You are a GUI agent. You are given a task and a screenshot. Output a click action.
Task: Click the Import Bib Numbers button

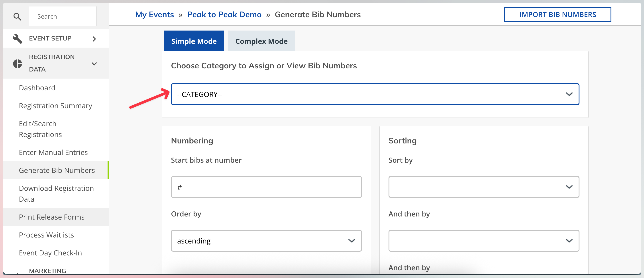point(558,14)
